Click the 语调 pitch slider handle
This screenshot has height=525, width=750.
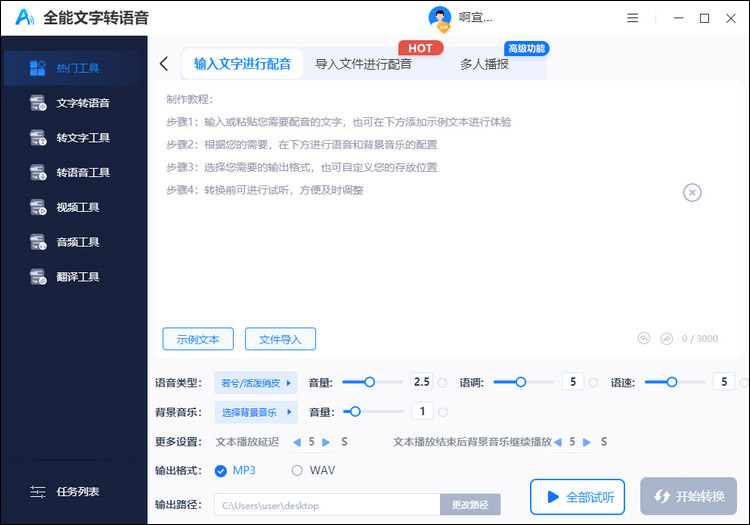tap(521, 382)
